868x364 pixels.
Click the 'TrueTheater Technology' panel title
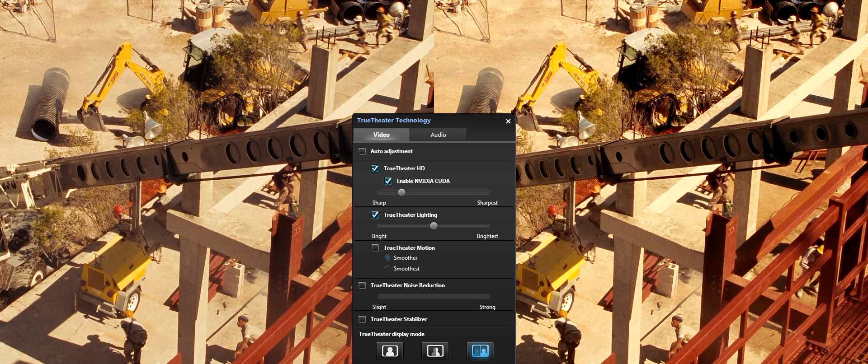pyautogui.click(x=394, y=120)
